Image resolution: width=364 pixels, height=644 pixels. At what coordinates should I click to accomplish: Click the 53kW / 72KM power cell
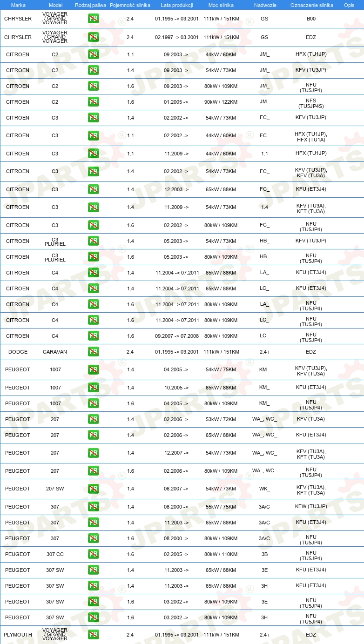coord(222,419)
